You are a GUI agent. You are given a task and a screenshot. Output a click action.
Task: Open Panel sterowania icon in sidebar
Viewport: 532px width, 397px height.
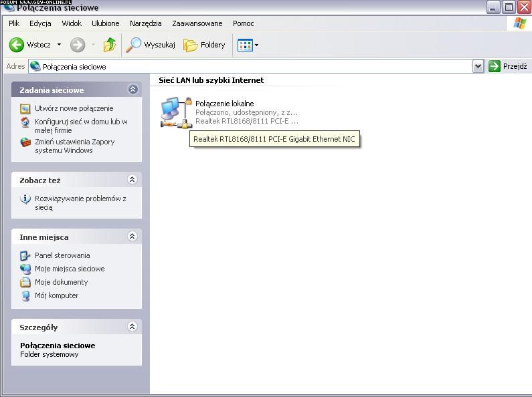click(25, 255)
